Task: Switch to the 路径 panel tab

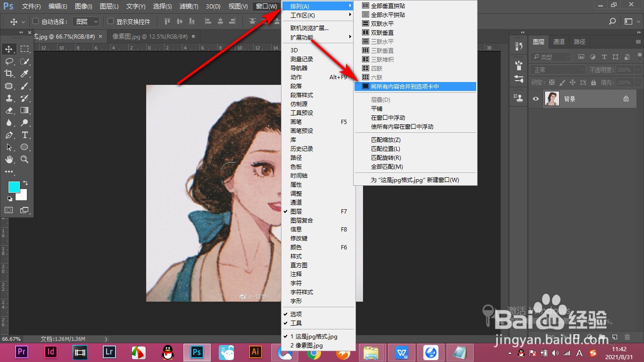Action: click(579, 41)
